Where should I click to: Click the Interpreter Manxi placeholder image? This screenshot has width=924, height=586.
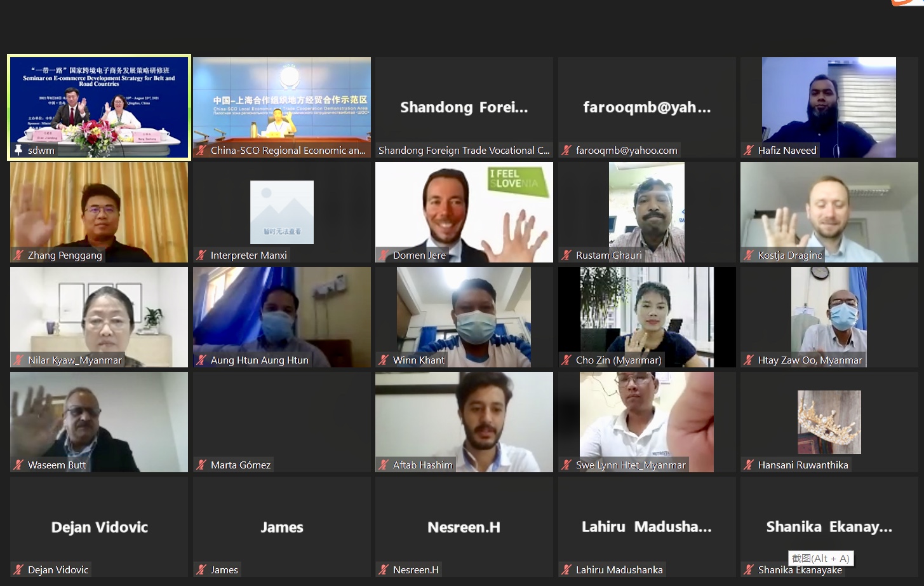tap(281, 212)
